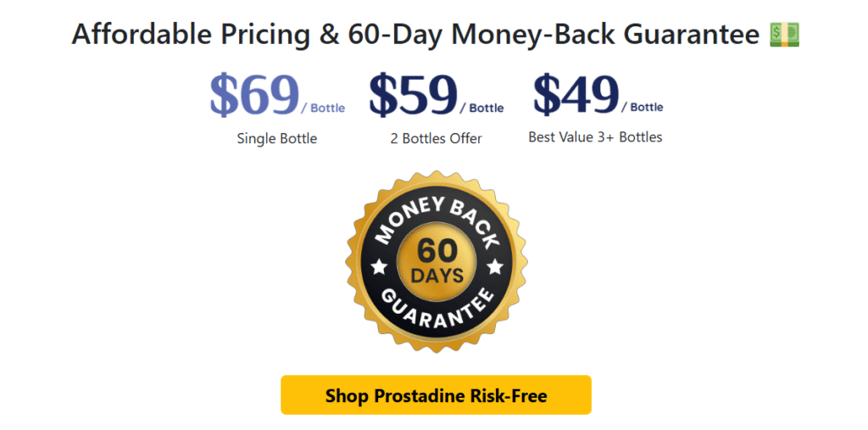Select the $59 price

[413, 95]
